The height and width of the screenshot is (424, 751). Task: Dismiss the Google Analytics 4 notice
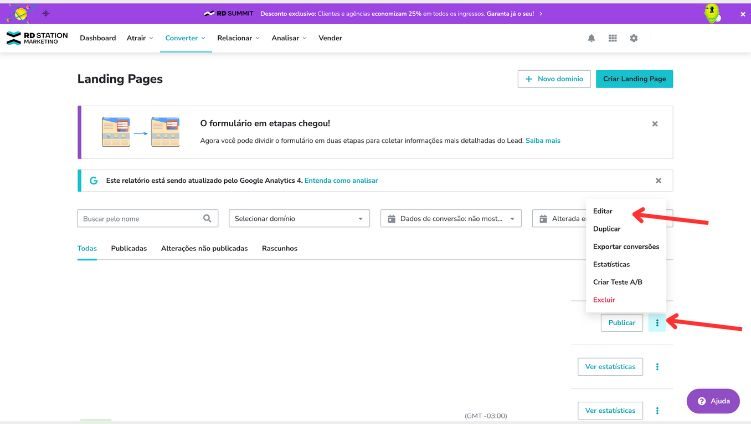658,181
